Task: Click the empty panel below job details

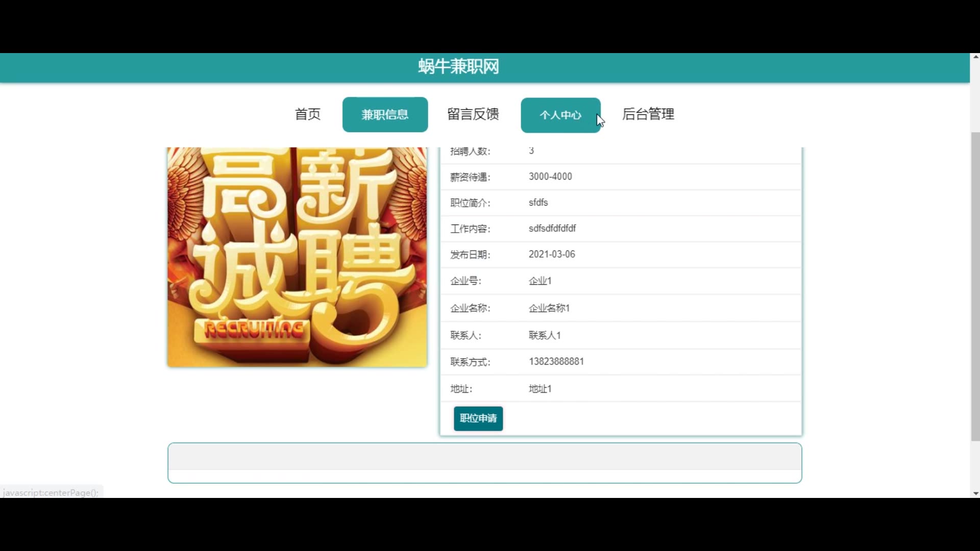Action: click(x=484, y=463)
